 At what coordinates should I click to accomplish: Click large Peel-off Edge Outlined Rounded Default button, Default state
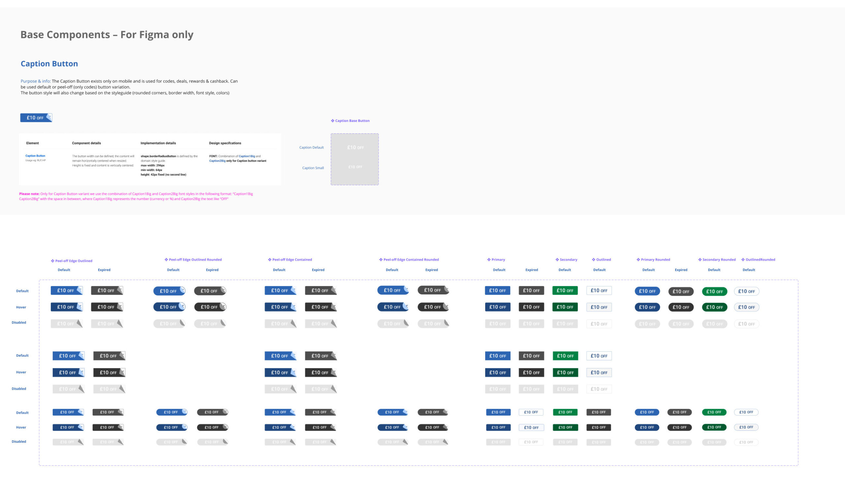[169, 291]
